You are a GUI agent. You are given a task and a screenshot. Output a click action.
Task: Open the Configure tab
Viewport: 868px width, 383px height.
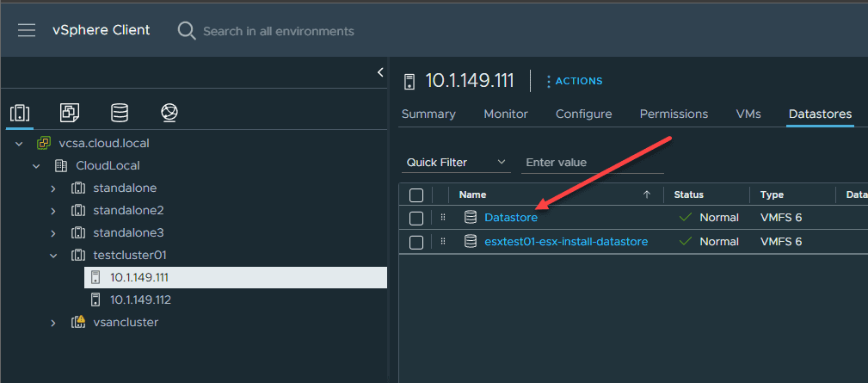[584, 114]
